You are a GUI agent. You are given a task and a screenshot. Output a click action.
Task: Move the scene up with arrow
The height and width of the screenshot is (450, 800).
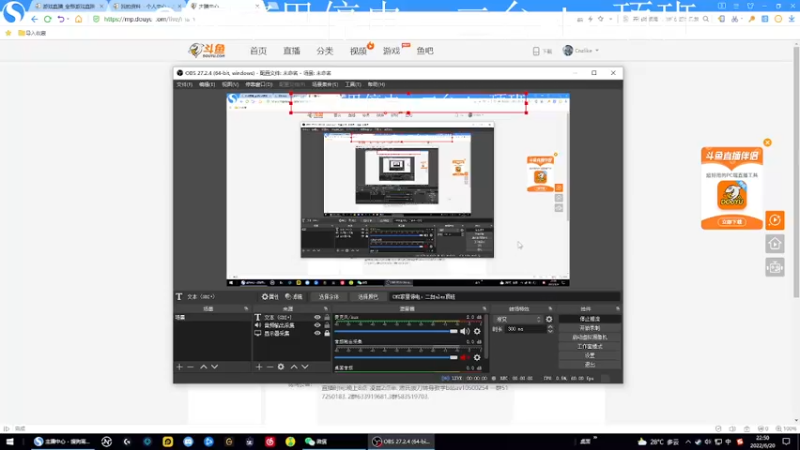point(203,367)
